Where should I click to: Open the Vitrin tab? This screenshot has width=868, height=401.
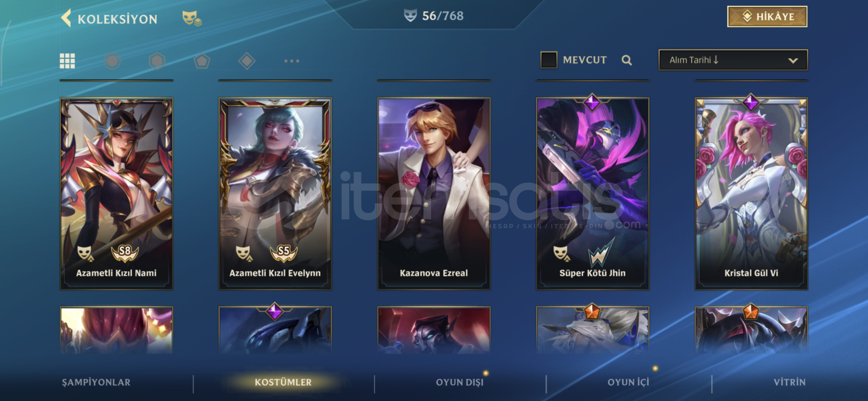(789, 382)
